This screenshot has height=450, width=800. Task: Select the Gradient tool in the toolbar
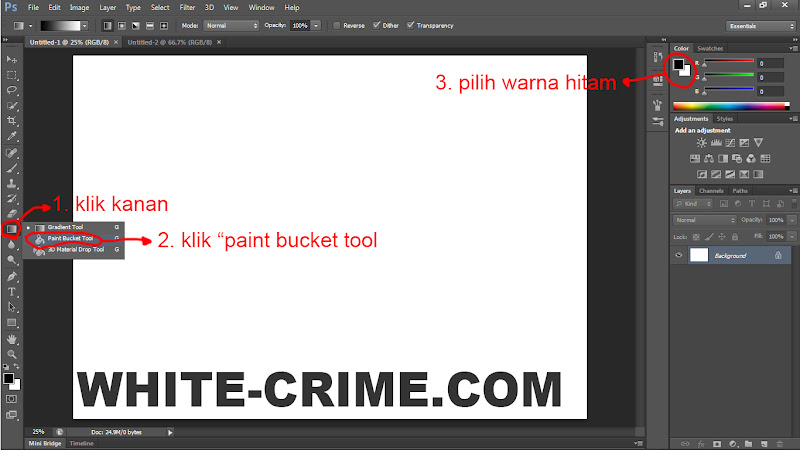click(x=11, y=229)
